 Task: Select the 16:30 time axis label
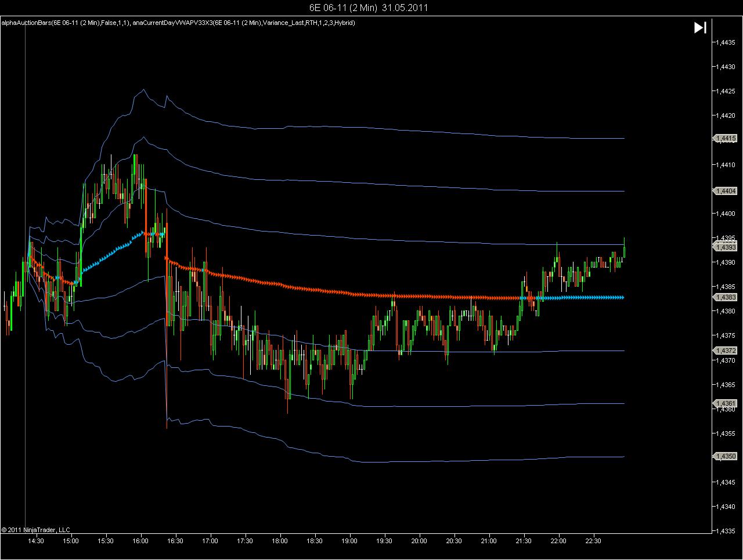(x=175, y=541)
